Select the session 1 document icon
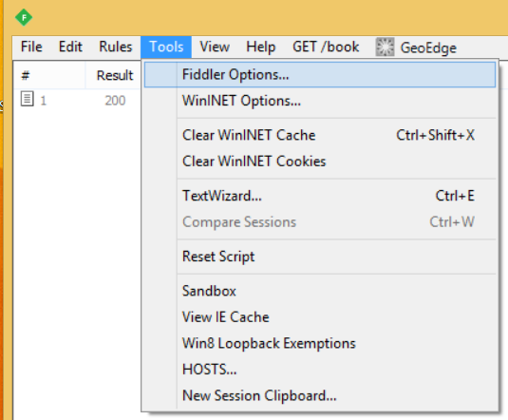 (x=28, y=99)
